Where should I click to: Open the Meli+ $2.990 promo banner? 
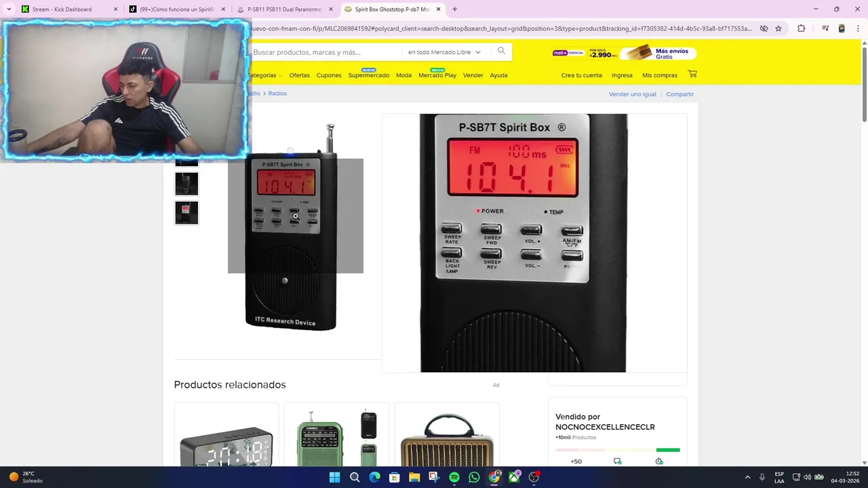[x=624, y=53]
